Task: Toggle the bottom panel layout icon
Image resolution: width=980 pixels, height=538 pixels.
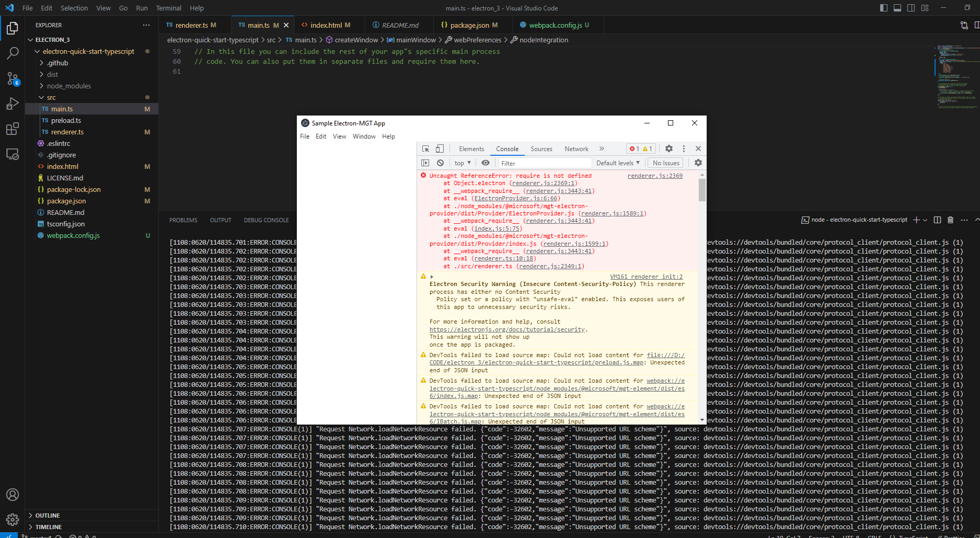Action: click(897, 8)
